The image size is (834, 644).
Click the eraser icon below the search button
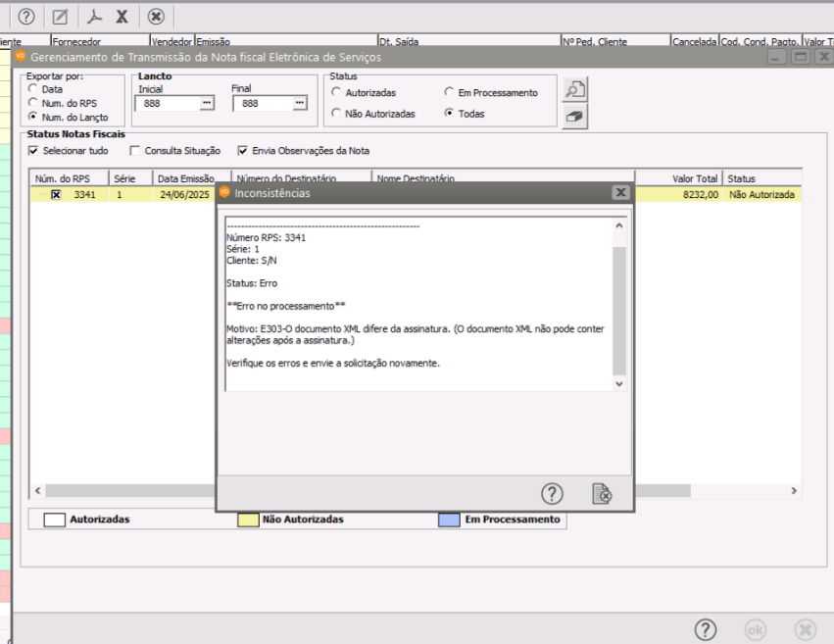tap(574, 117)
